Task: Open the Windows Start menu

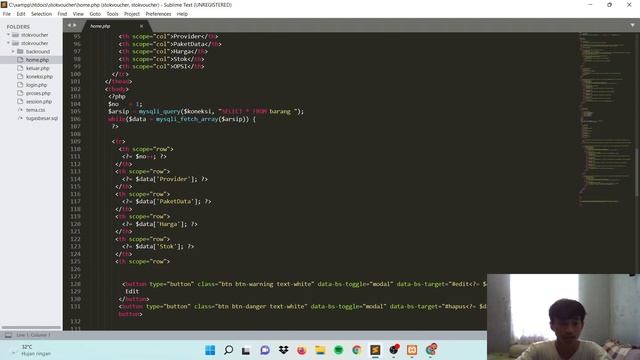Action: coord(210,350)
